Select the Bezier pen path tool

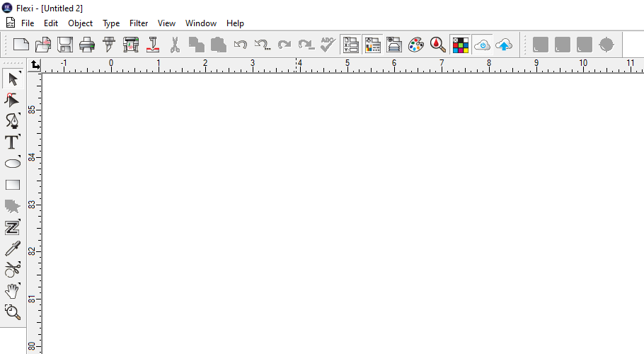(13, 120)
